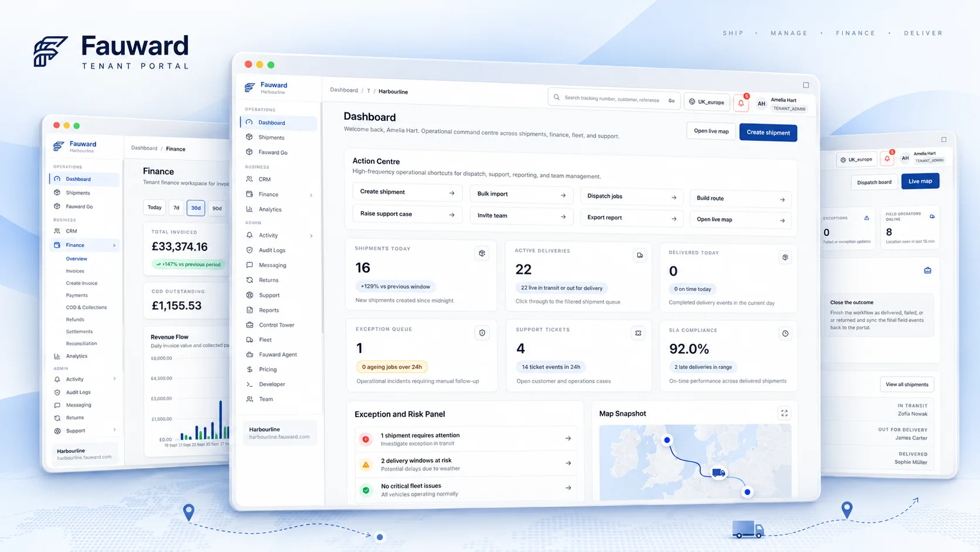980x552 pixels.
Task: Expand the Support chevron in the left Finance window
Action: tap(114, 430)
